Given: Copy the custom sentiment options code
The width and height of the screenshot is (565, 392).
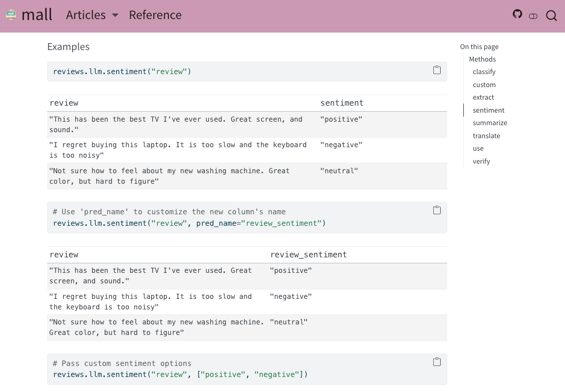Looking at the screenshot, I should coord(437,362).
